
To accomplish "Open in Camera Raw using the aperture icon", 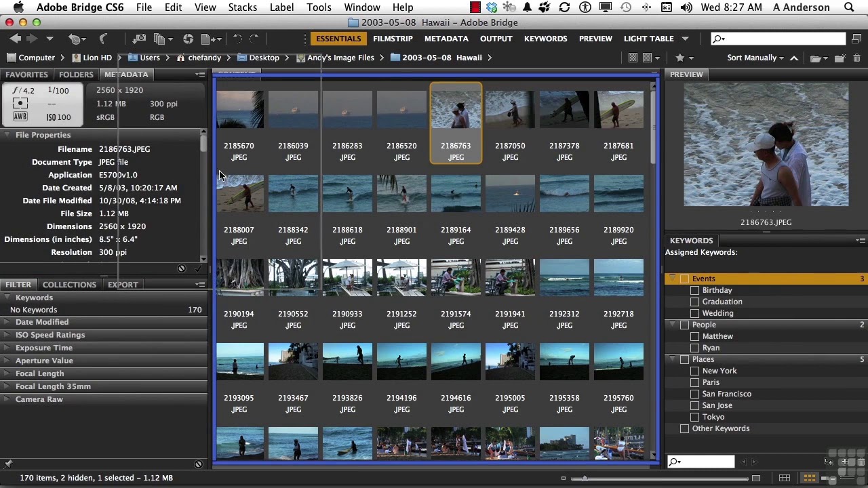I will 188,39.
